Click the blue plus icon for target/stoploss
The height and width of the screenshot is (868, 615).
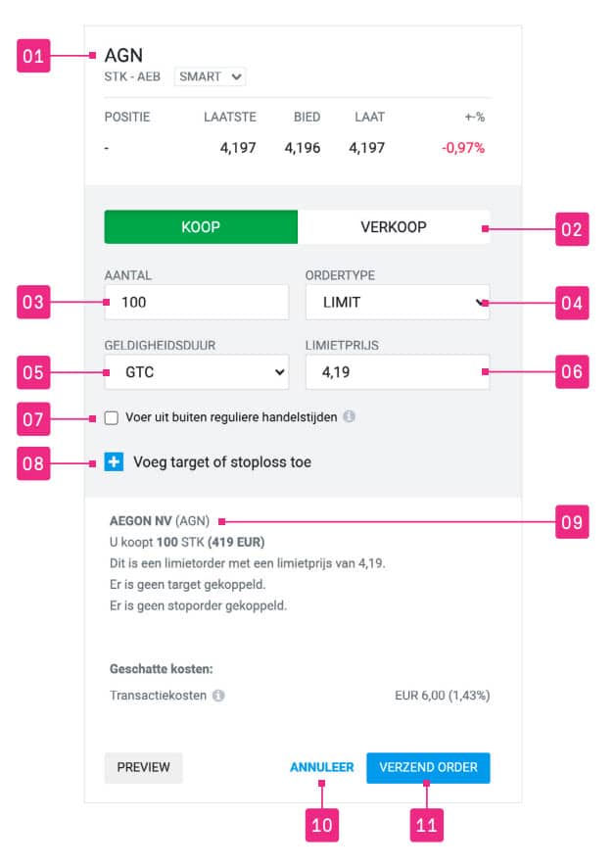click(114, 461)
